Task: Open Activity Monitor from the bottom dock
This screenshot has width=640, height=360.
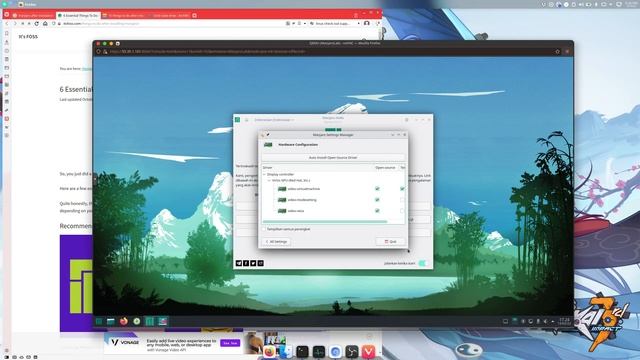Action: (319, 351)
